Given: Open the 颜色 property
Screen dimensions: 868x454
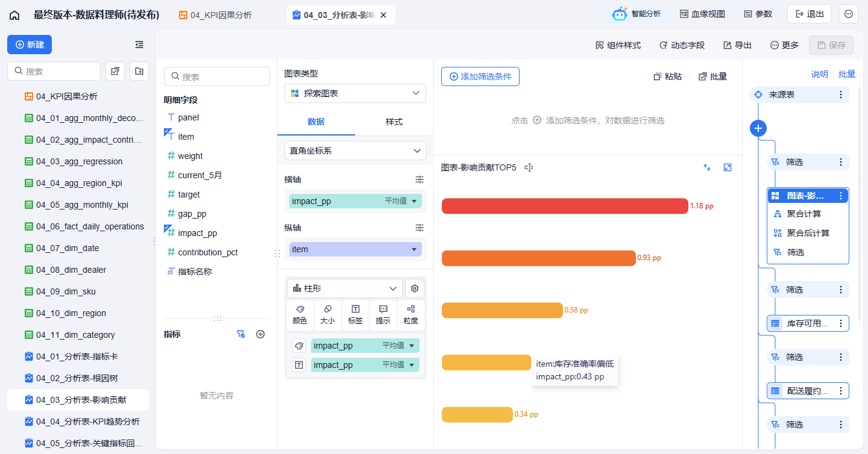Looking at the screenshot, I should [x=300, y=316].
